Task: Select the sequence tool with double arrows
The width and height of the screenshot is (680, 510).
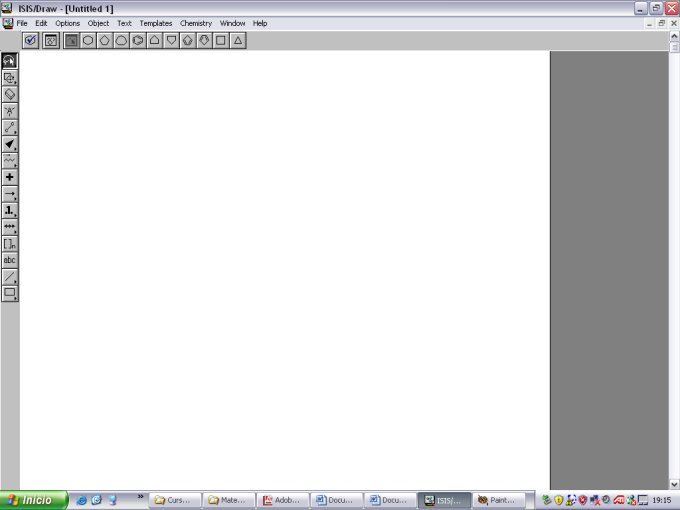Action: [10, 227]
